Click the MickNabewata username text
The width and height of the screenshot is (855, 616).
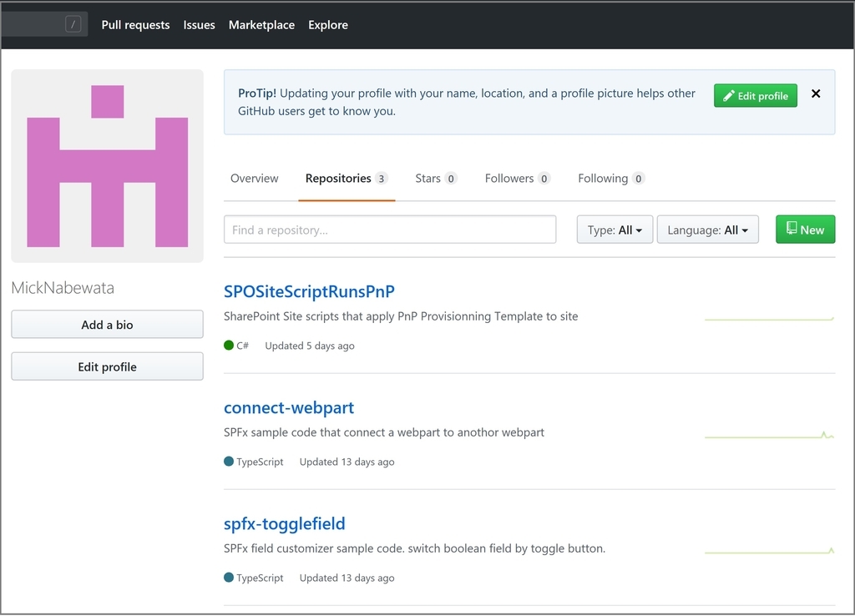(x=63, y=288)
